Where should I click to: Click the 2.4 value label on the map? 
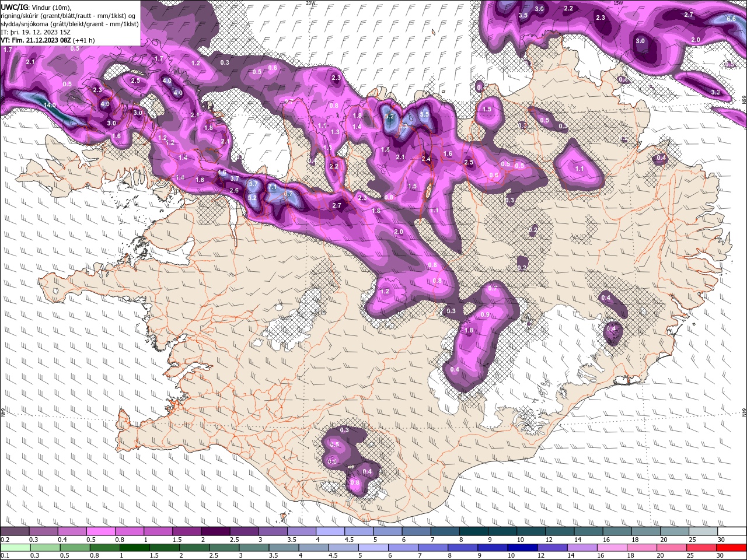[426, 159]
